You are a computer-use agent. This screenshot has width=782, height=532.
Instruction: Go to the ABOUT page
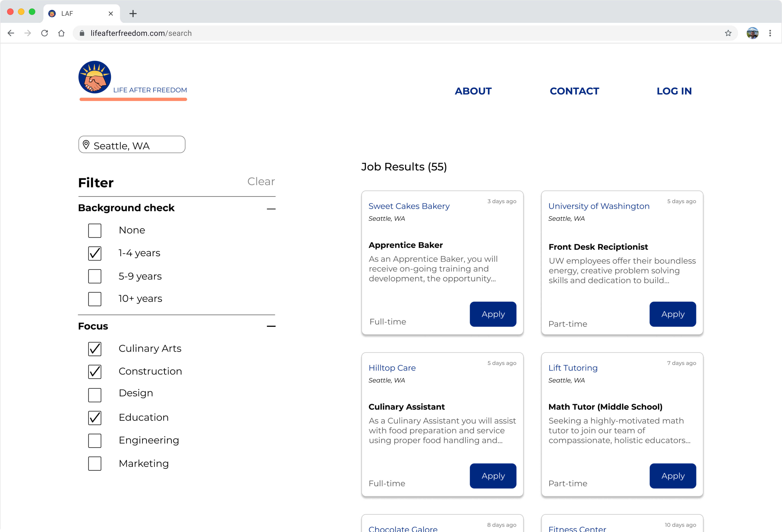tap(473, 91)
